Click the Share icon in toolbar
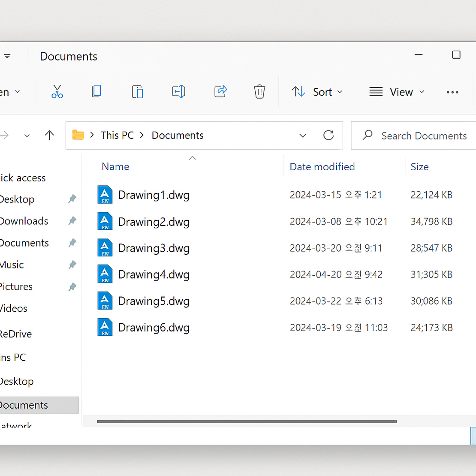The width and height of the screenshot is (476, 476). pos(220,91)
